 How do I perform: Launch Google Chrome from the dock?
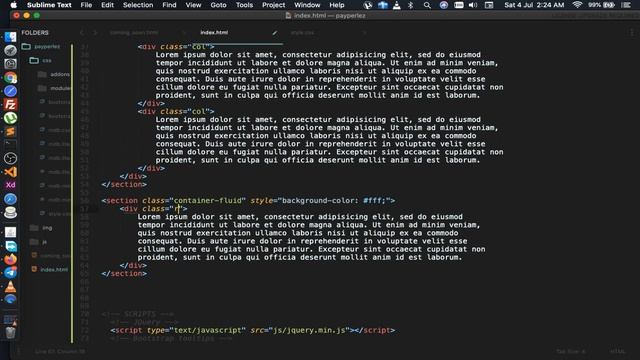11,77
